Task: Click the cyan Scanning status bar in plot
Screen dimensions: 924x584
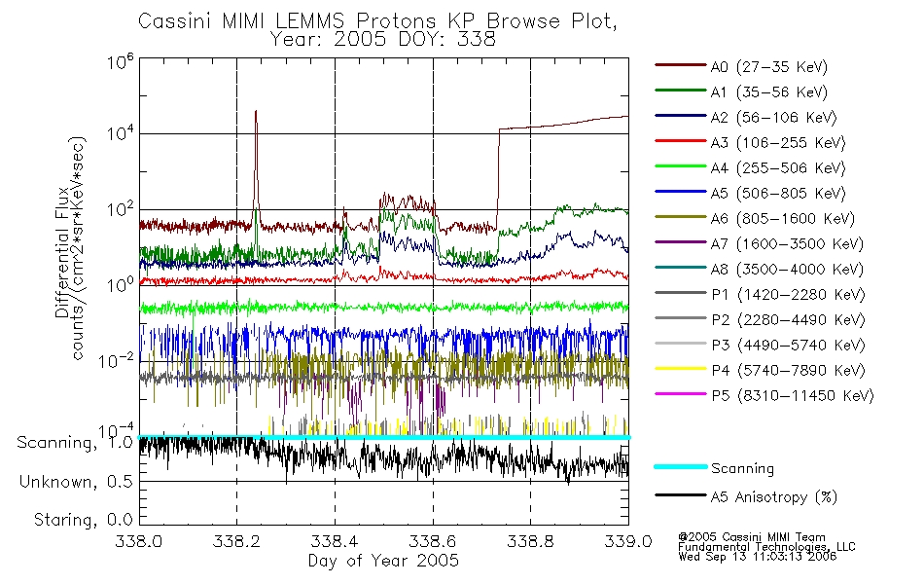Action: (383, 437)
